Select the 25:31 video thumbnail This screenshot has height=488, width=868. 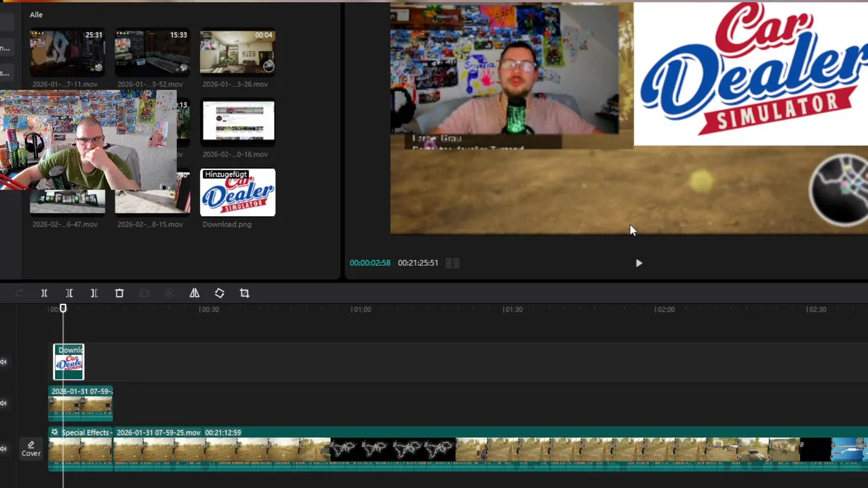[x=67, y=52]
